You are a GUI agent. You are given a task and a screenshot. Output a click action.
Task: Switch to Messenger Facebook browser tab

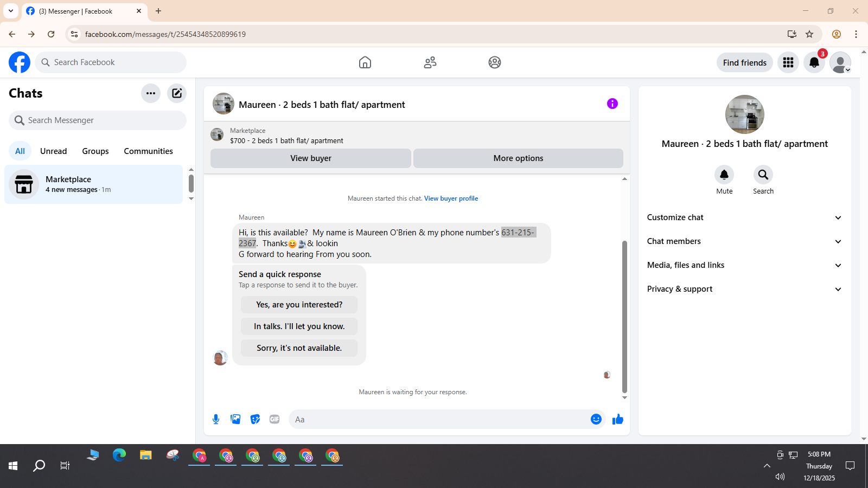point(84,11)
